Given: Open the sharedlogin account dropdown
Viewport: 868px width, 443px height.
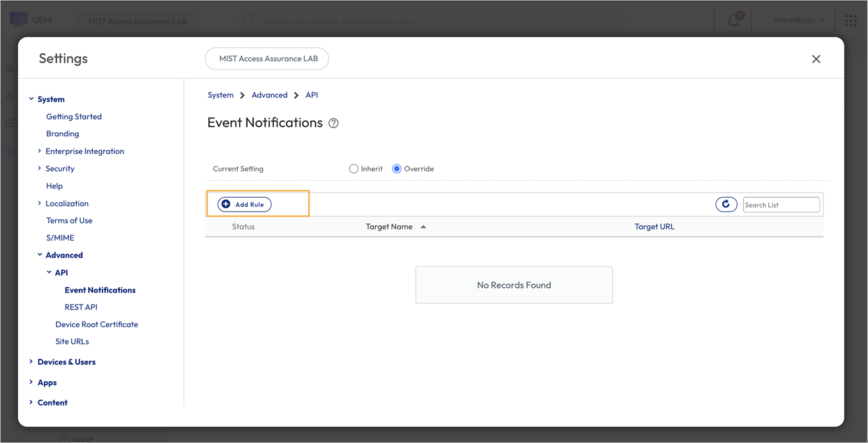Looking at the screenshot, I should (x=798, y=20).
